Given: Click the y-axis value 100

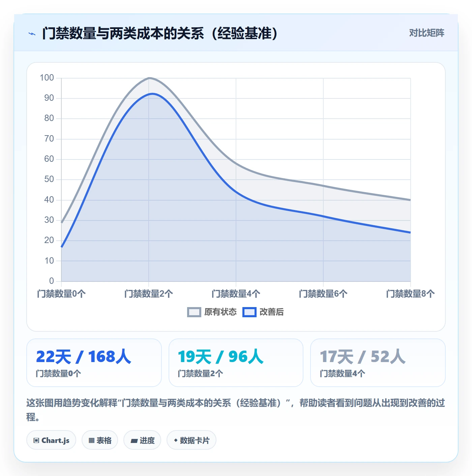Looking at the screenshot, I should (x=47, y=78).
